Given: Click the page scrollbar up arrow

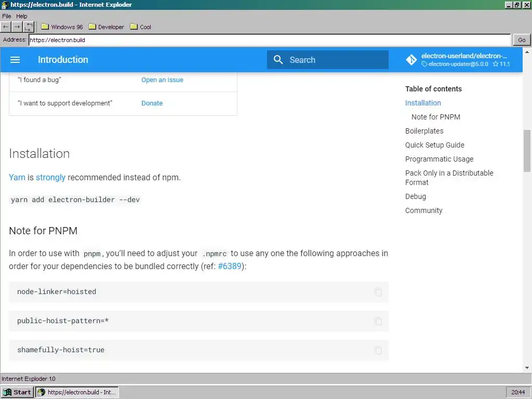Looking at the screenshot, I should 527,52.
